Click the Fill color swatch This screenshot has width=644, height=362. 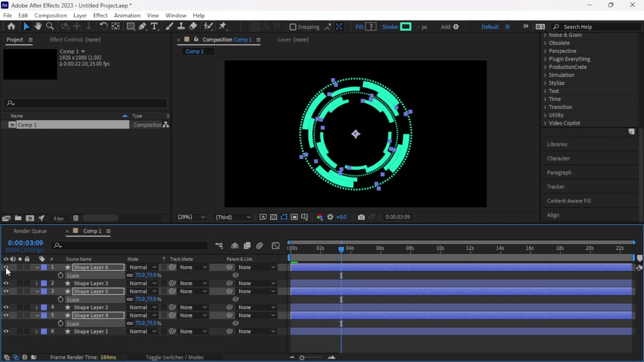[x=370, y=27]
